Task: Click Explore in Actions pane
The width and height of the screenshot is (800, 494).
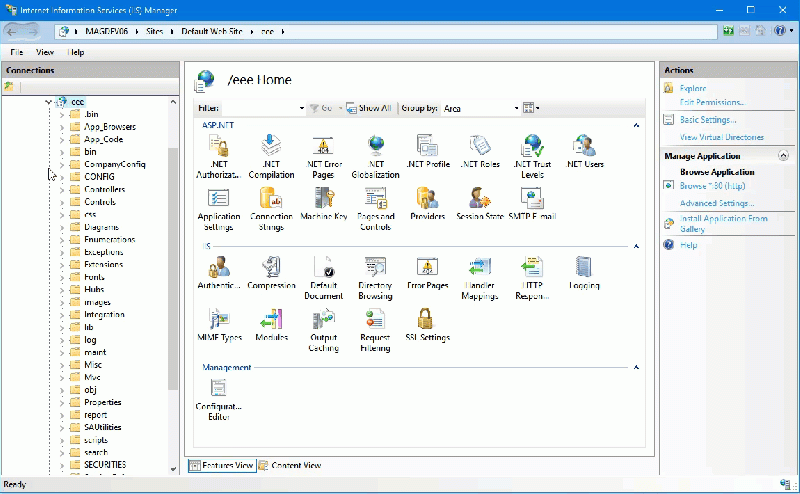Action: 693,88
